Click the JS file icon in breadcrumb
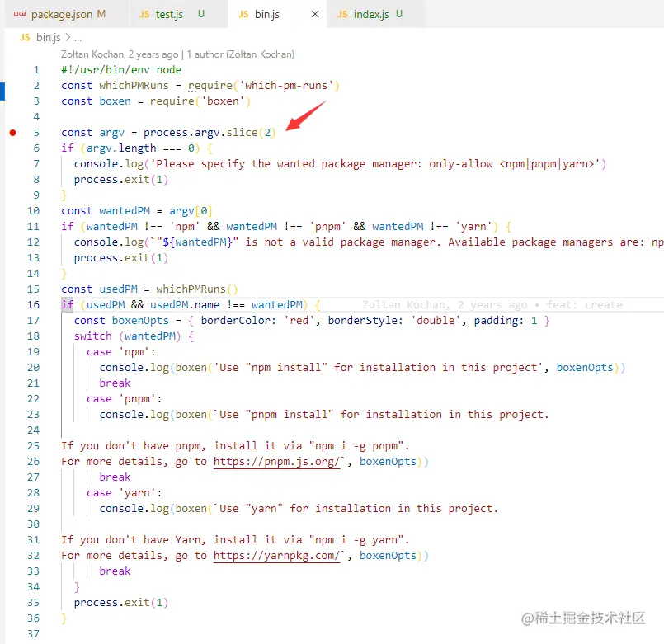The width and height of the screenshot is (664, 644). [x=25, y=37]
